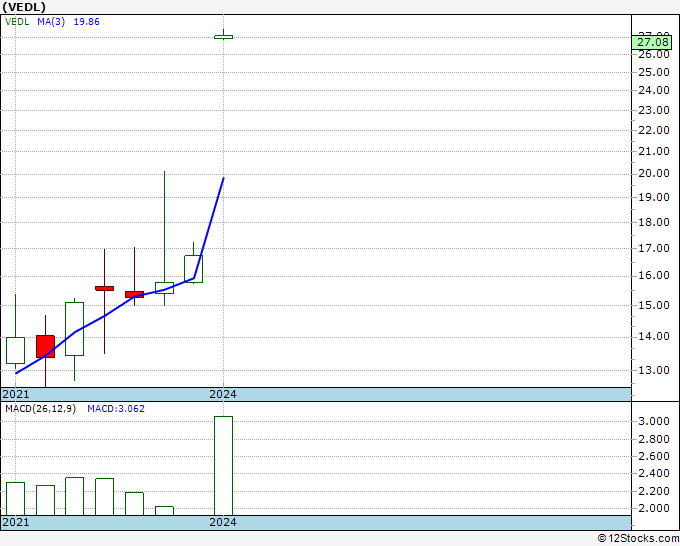Click the (VEDL) chart title

pos(24,7)
